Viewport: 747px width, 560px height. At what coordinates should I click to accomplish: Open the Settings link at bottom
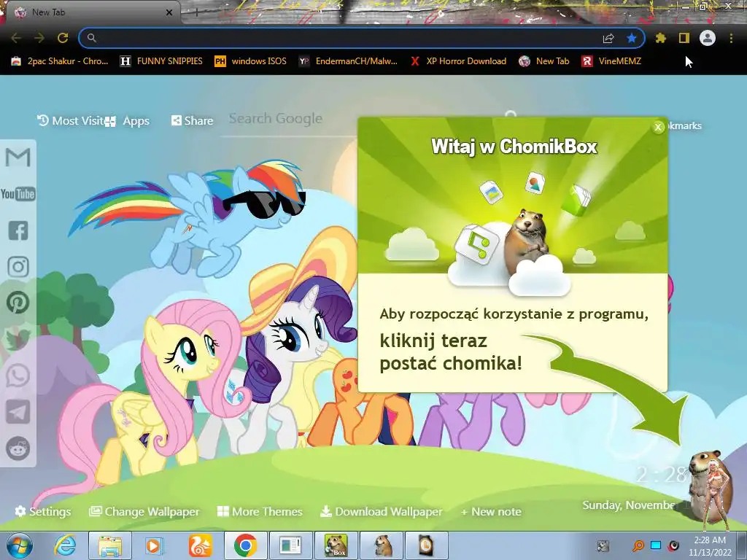[43, 511]
